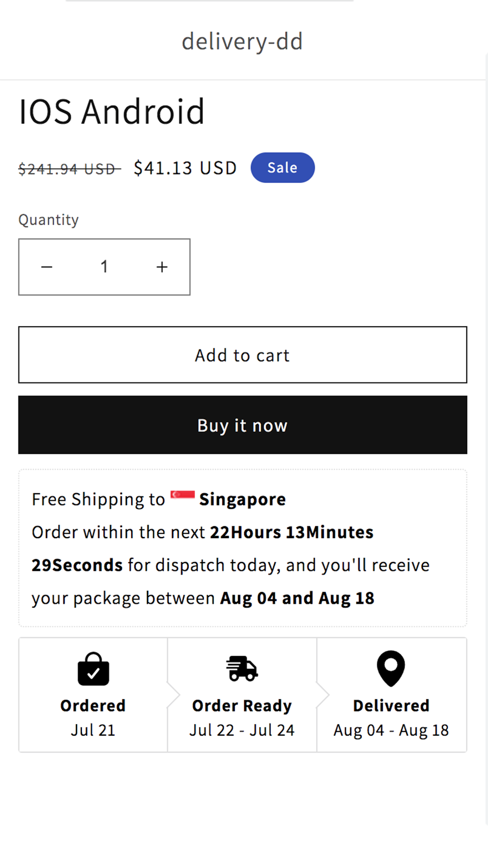Screen dimensions: 488x868
Task: Click the $41.13 USD sale price
Action: click(x=185, y=168)
